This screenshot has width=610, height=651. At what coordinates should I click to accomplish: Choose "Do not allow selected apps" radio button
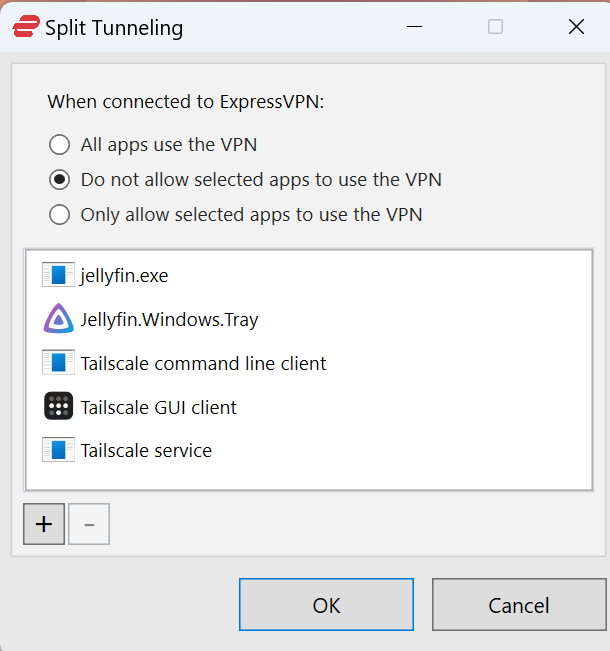60,180
